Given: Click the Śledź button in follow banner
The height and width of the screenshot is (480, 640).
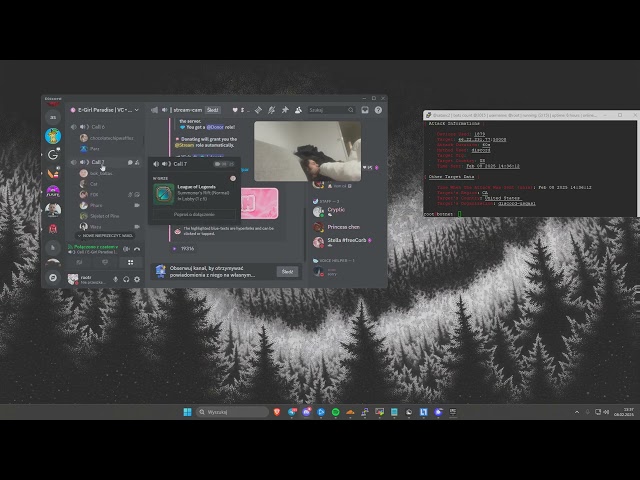Looking at the screenshot, I should 287,271.
